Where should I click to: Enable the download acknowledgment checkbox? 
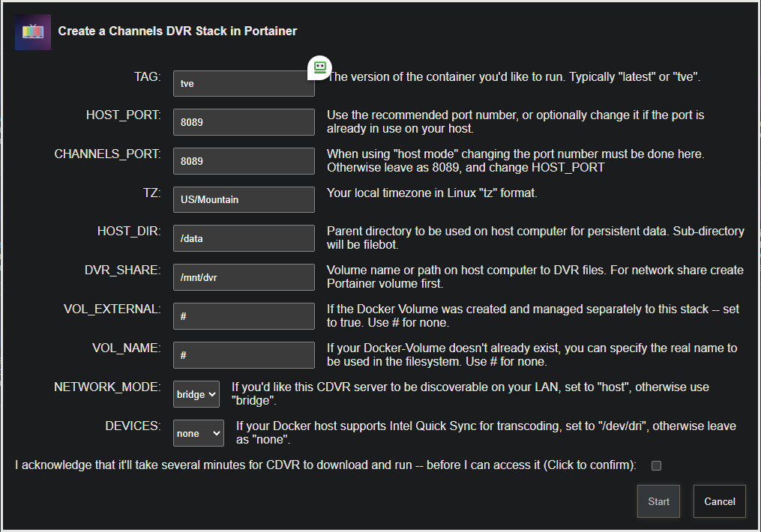[x=656, y=465]
